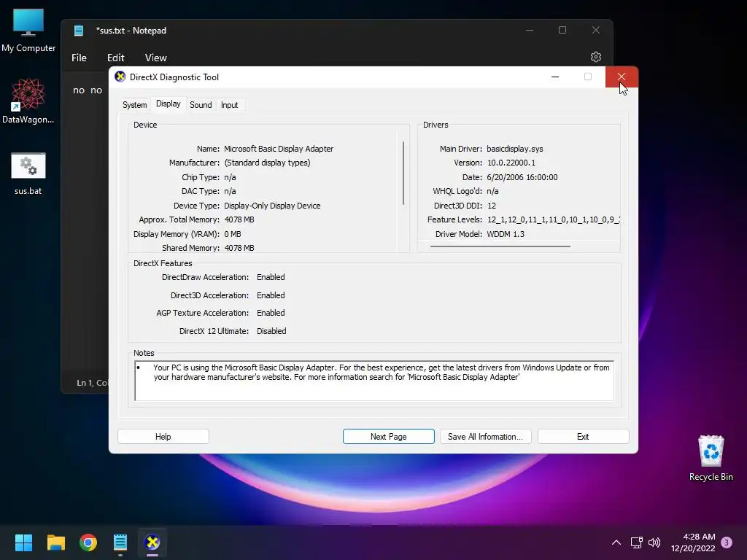
Task: Click 'Display-Only Display Device' value
Action: click(x=272, y=206)
